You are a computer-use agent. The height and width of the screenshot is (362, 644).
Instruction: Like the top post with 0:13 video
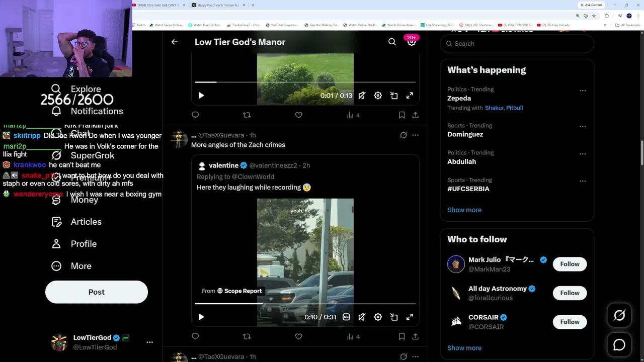298,115
